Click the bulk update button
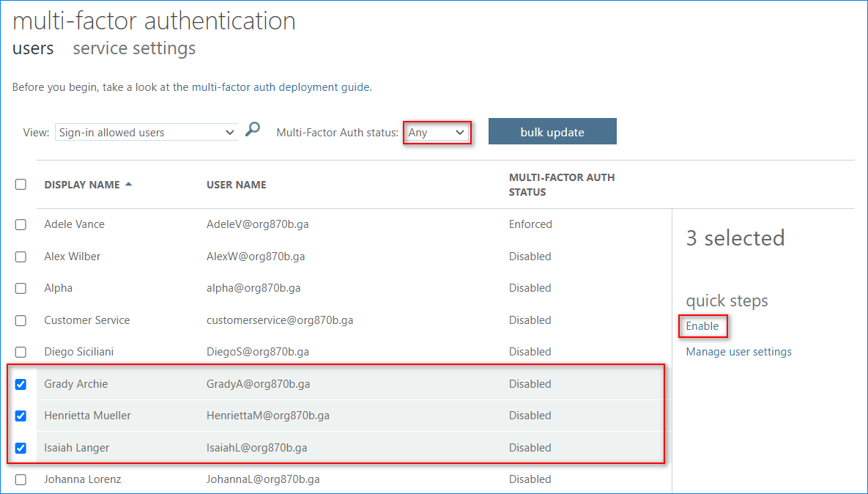Viewport: 868px width, 494px height. click(552, 131)
